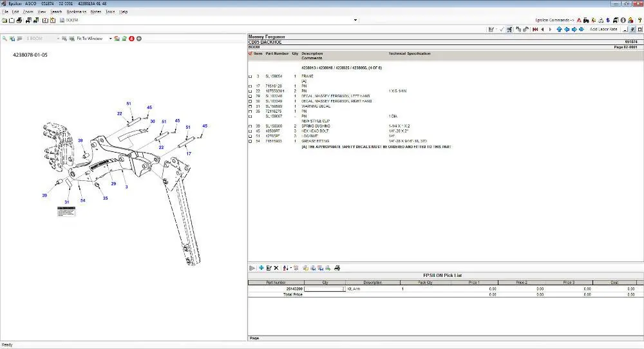Tick checkbox for item 45 HEX HEAD BOLT
The height and width of the screenshot is (349, 644).
(x=250, y=131)
